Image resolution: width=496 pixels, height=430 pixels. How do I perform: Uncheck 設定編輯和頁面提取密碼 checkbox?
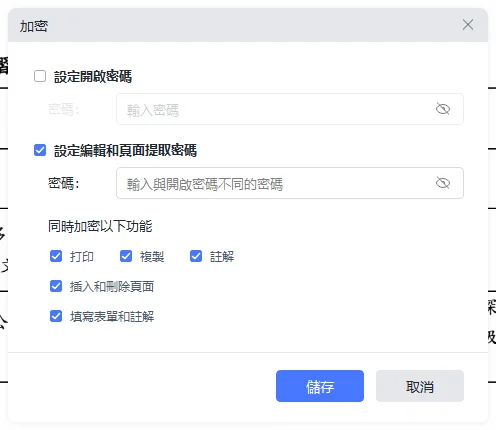40,150
